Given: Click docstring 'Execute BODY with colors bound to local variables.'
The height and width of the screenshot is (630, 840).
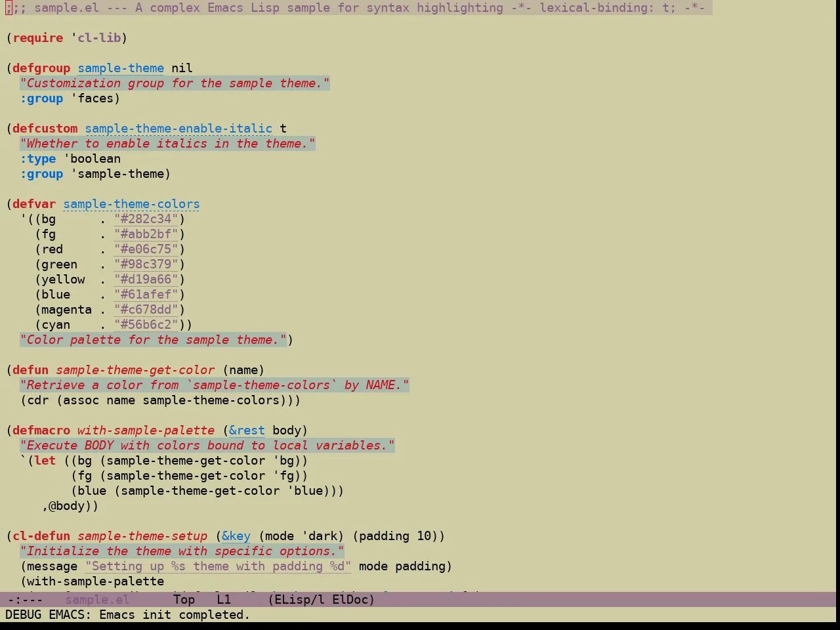Looking at the screenshot, I should point(207,446).
